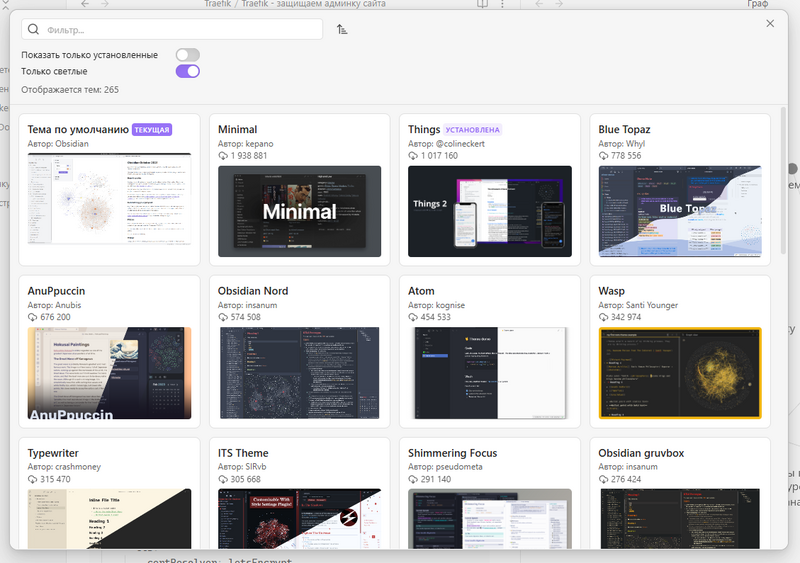
Task: Click the themes list vertical scrollbar
Action: tap(784, 181)
